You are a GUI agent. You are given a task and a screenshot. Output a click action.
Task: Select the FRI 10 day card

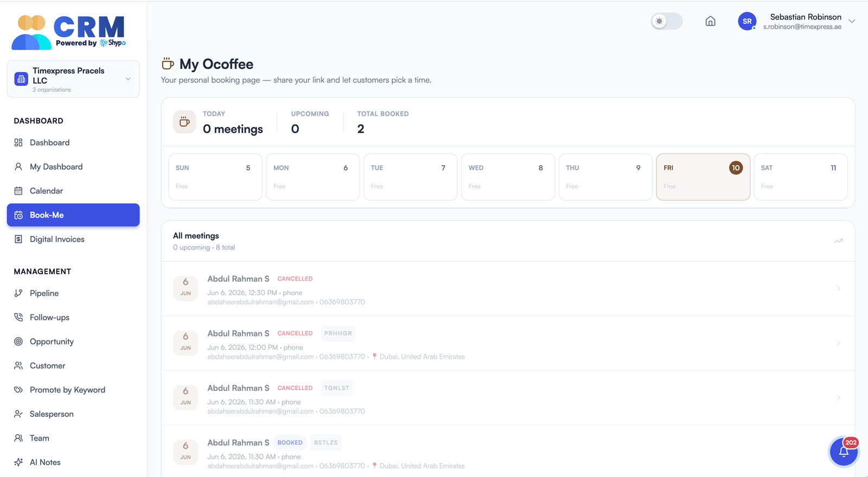tap(703, 177)
